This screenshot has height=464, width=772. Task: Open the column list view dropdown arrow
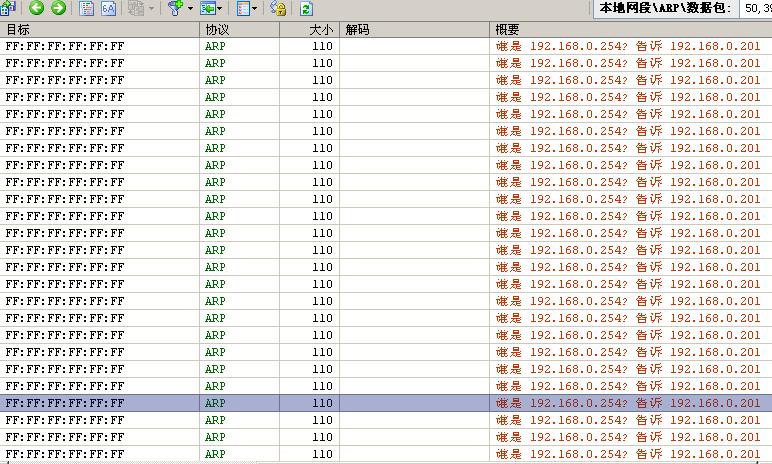click(256, 9)
